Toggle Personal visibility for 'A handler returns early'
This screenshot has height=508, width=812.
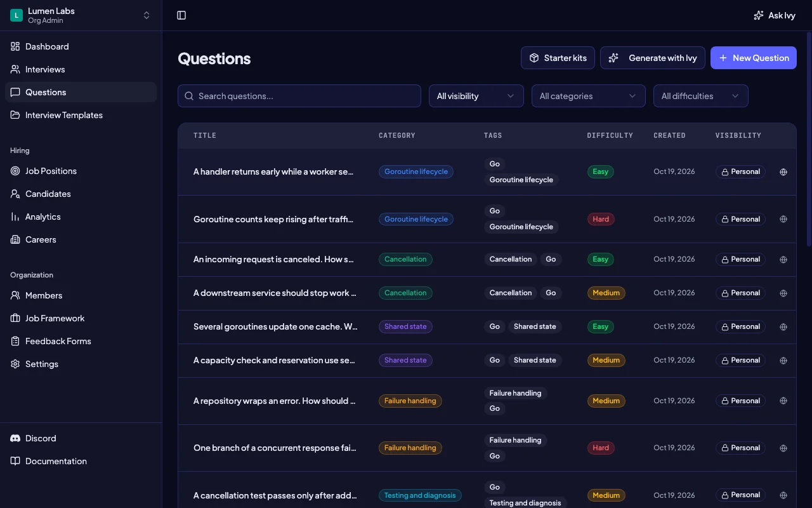click(x=740, y=171)
